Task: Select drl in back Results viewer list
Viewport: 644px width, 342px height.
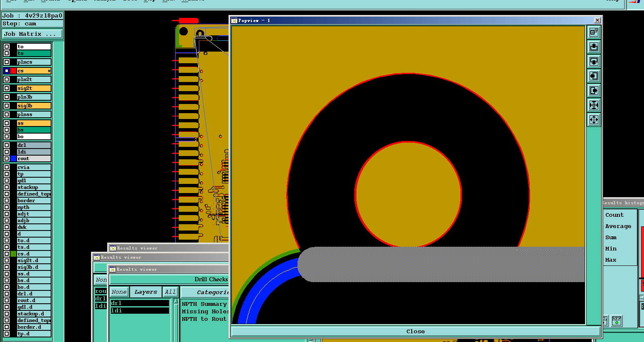Action: coord(101,298)
